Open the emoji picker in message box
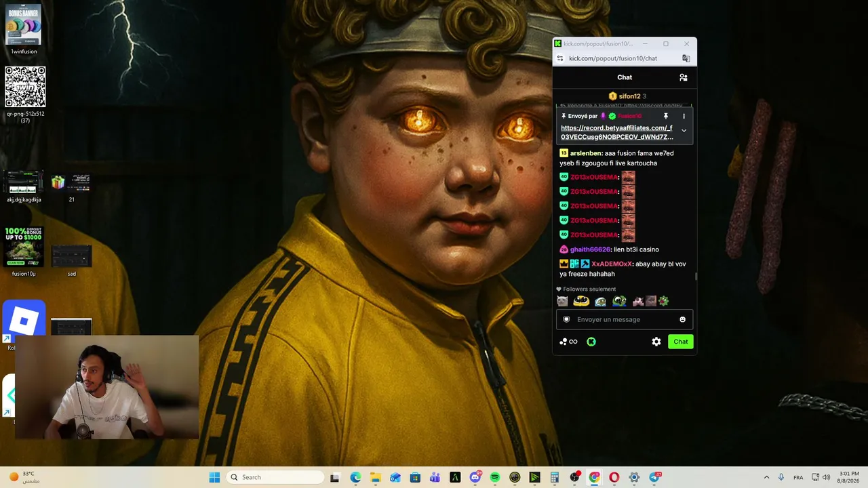The width and height of the screenshot is (868, 488). click(682, 319)
